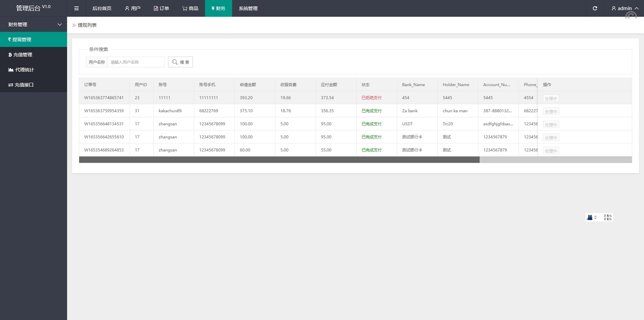This screenshot has width=644, height=320.
Task: Open 充值管理 recharge management
Action: 34,55
